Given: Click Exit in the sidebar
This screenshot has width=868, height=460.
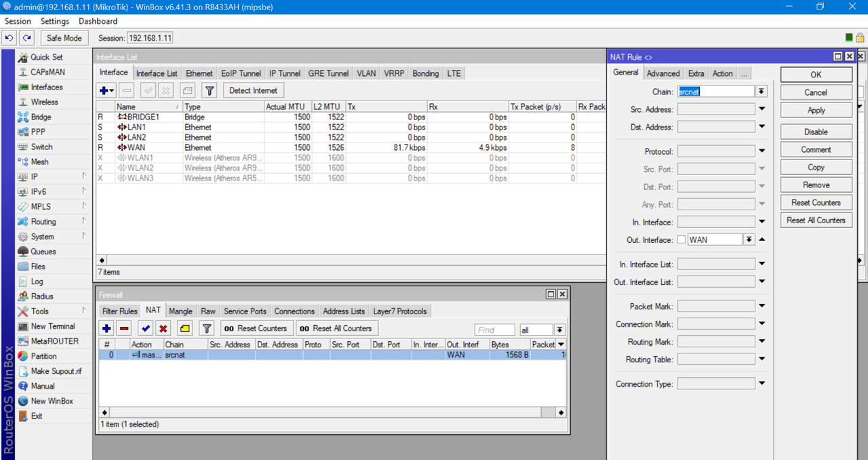Looking at the screenshot, I should point(37,415).
